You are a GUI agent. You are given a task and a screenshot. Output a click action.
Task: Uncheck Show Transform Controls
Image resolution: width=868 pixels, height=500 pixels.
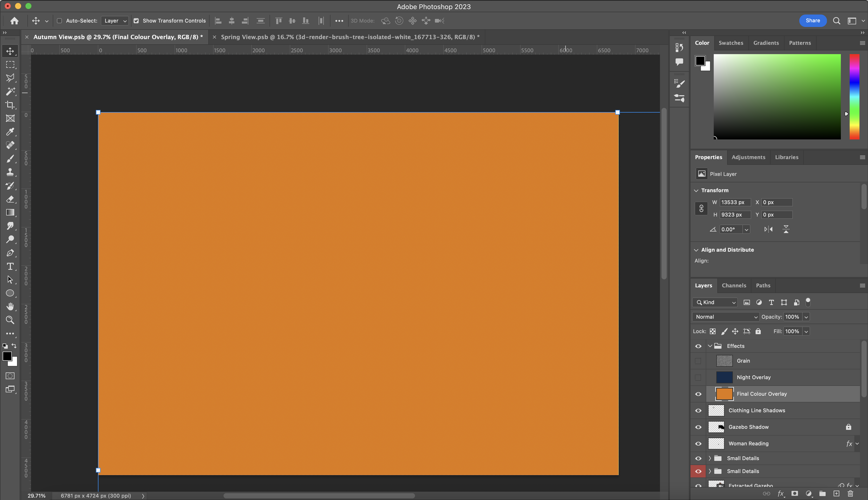(136, 21)
